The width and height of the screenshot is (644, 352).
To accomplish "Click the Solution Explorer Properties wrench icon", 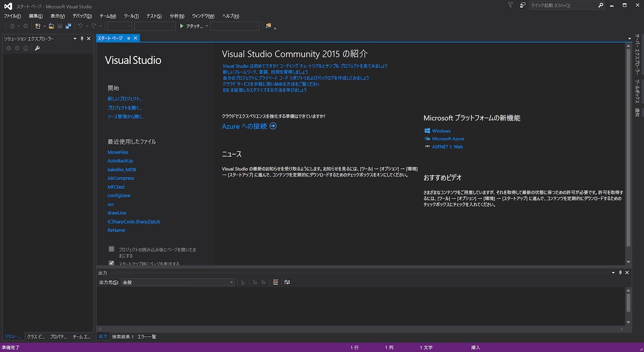I will (x=37, y=48).
